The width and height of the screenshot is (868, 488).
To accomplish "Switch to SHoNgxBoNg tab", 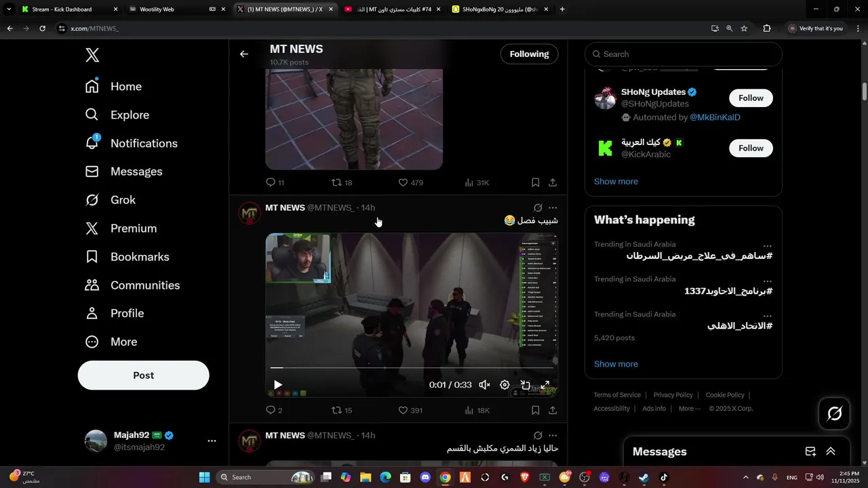I will [500, 9].
